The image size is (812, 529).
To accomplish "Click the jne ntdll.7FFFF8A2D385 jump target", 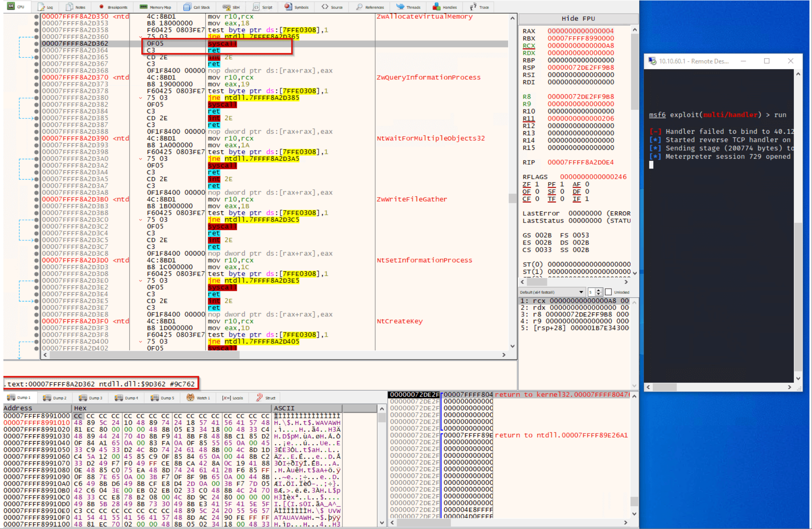I will [x=261, y=98].
